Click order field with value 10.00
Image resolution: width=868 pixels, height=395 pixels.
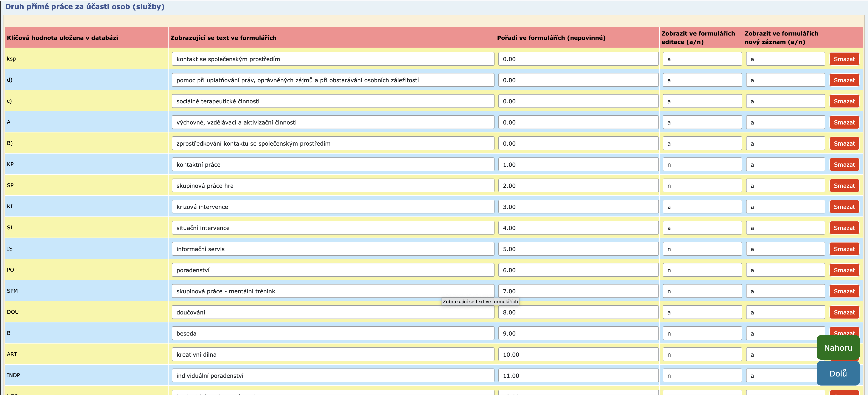tap(578, 355)
